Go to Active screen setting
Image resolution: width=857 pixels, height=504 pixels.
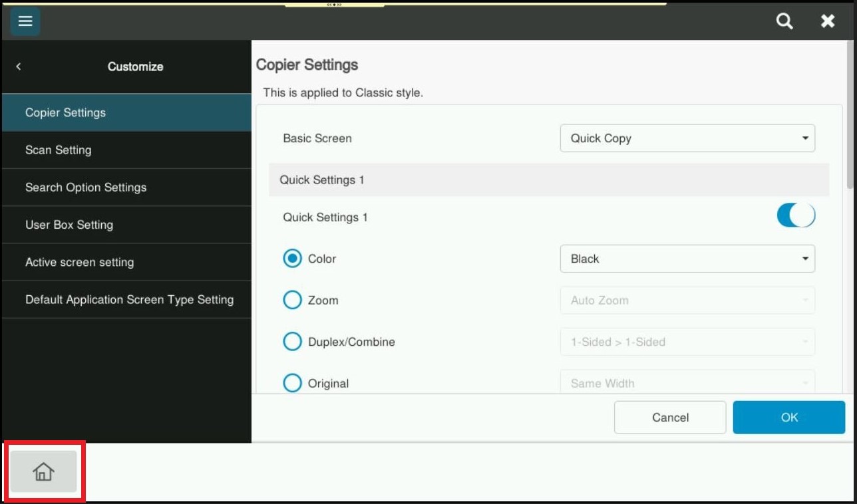click(126, 263)
